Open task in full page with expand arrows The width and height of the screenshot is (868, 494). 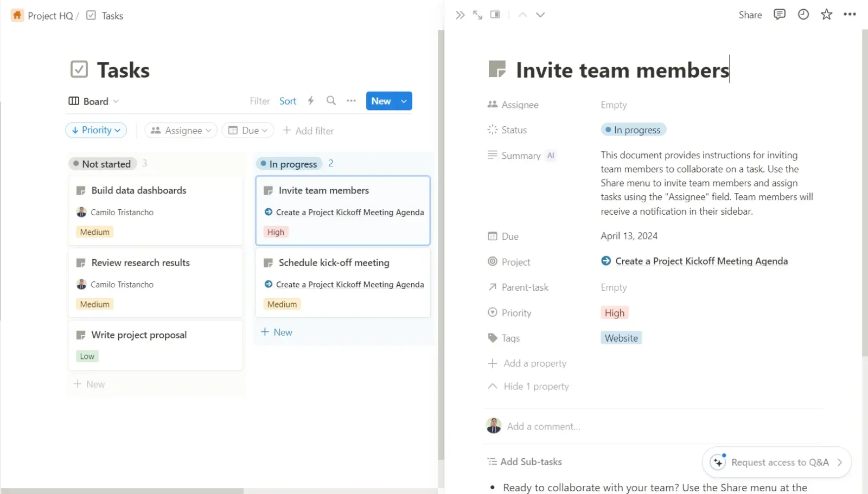(x=477, y=15)
